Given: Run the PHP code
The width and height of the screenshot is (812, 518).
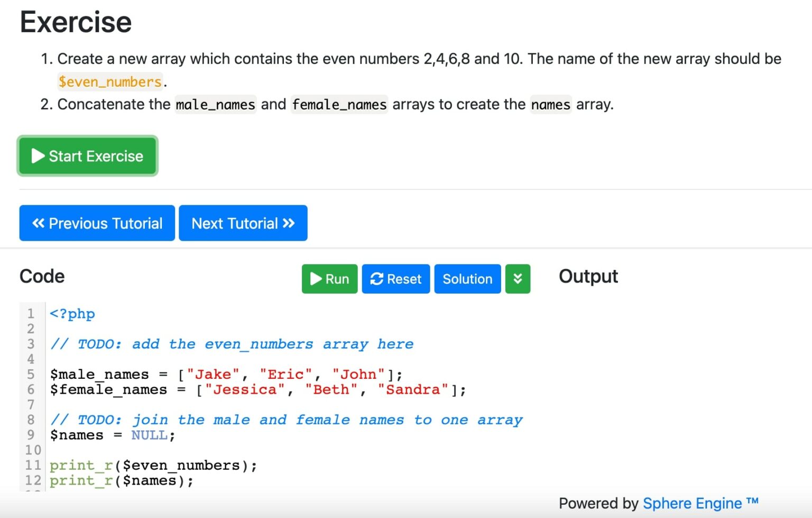Looking at the screenshot, I should coord(329,279).
